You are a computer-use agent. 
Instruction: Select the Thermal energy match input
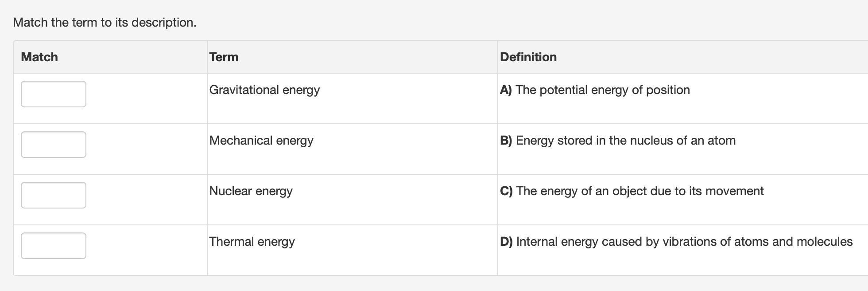(53, 246)
